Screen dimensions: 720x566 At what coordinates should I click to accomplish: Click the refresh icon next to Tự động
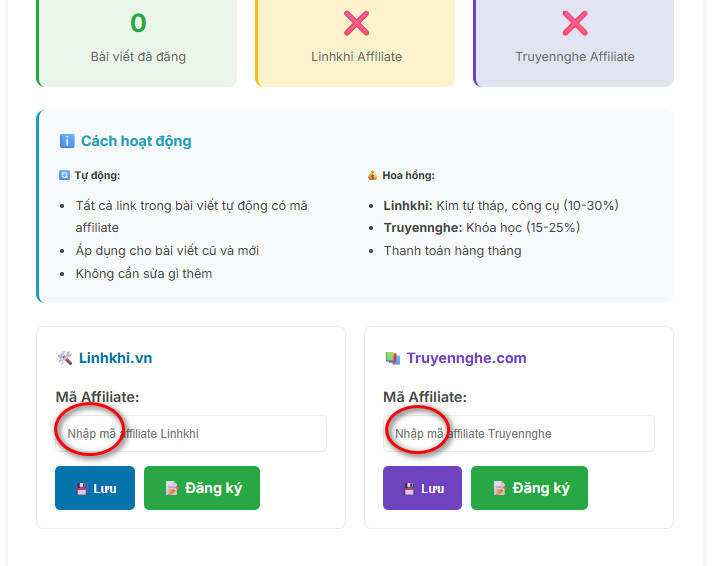(x=64, y=175)
